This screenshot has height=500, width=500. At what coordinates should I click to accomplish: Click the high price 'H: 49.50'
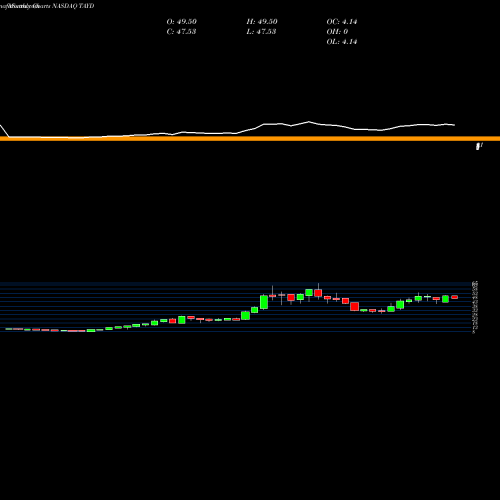pos(262,22)
